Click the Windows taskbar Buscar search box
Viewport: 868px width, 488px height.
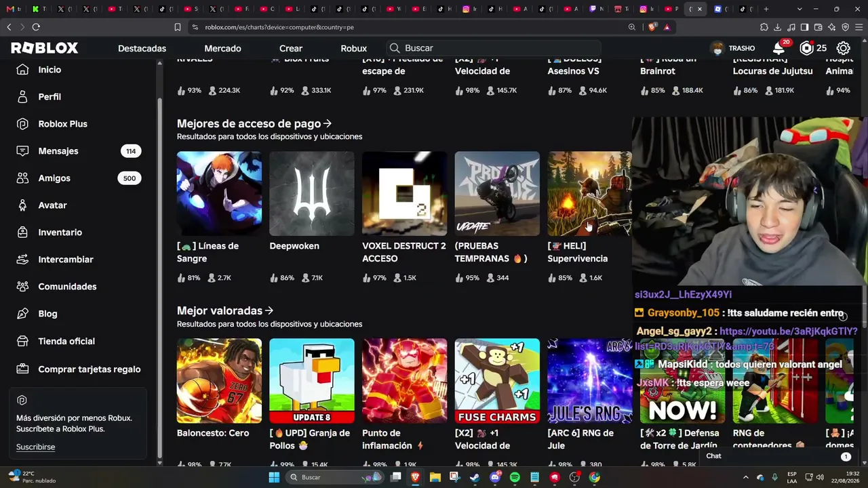click(x=336, y=477)
